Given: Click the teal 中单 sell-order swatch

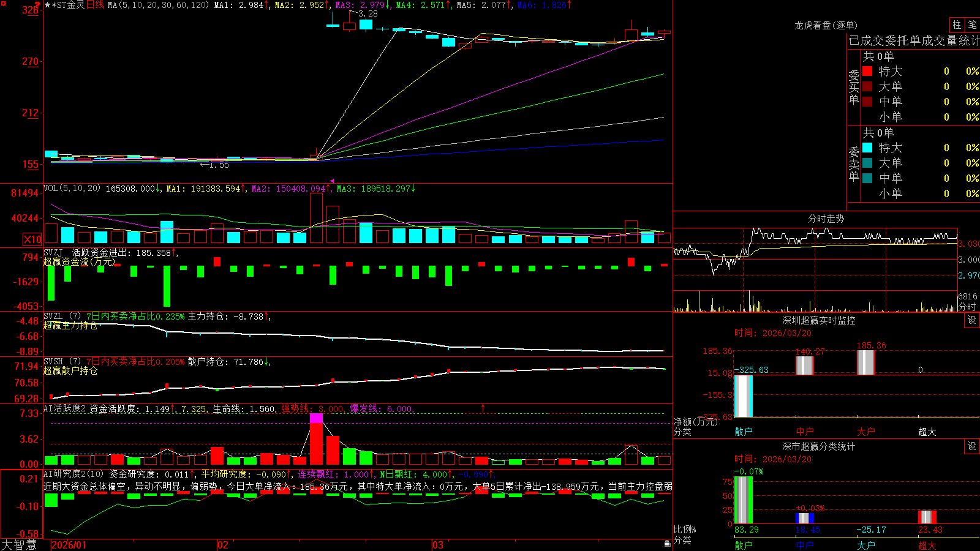Looking at the screenshot, I should pos(867,178).
